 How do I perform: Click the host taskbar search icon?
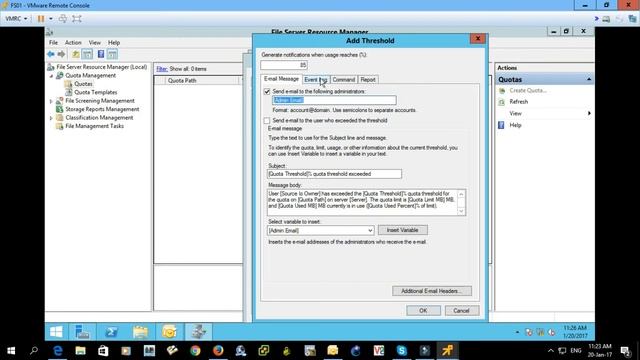click(34, 351)
